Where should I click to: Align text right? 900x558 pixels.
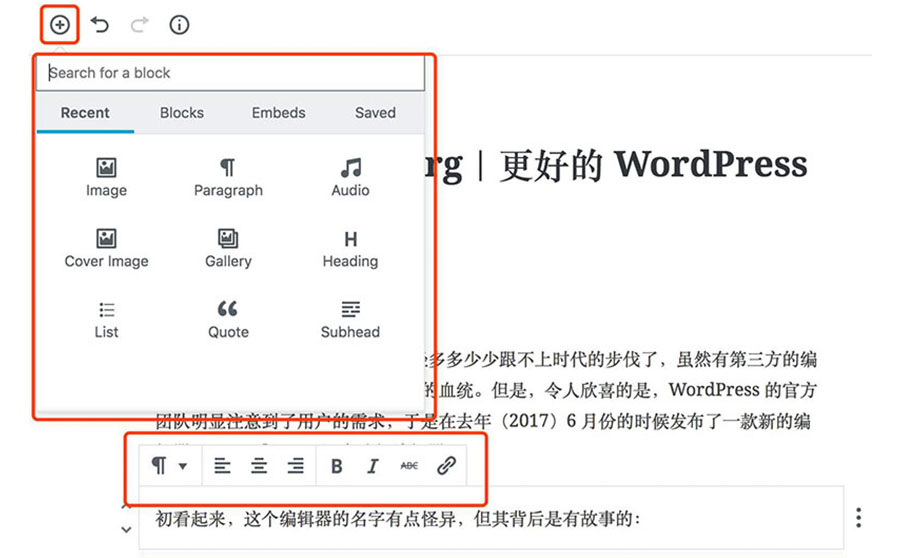tap(296, 466)
